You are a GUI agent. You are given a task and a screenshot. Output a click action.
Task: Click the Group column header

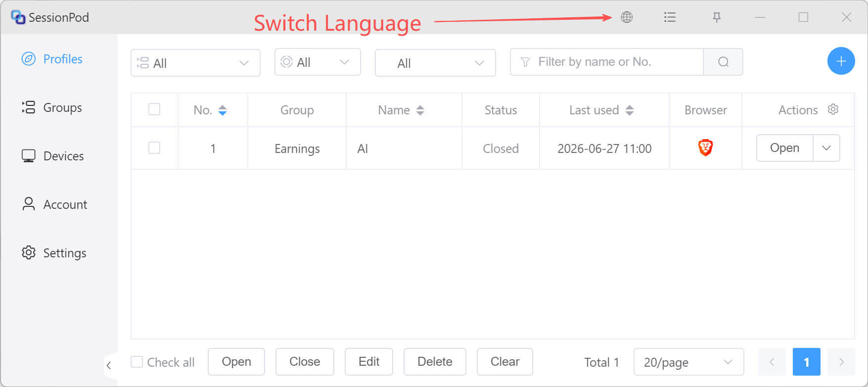click(297, 110)
